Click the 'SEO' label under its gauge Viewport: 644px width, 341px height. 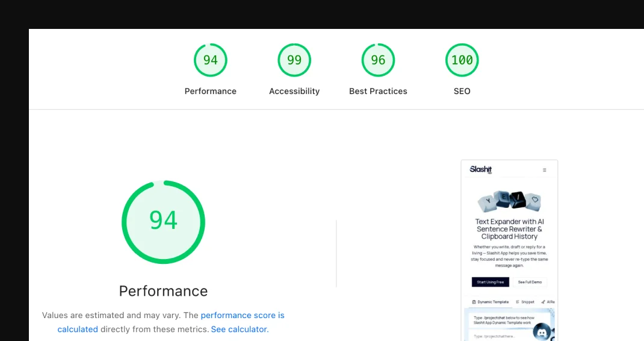[462, 92]
